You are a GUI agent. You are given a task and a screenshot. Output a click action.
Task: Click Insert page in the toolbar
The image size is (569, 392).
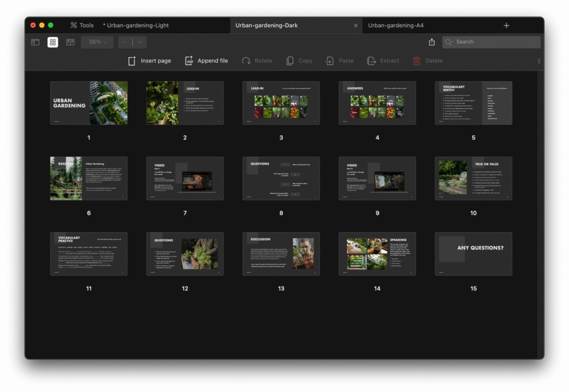tap(149, 61)
